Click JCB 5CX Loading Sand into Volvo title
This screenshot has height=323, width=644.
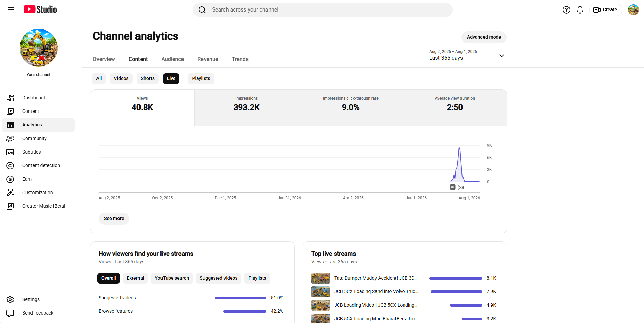pyautogui.click(x=376, y=292)
